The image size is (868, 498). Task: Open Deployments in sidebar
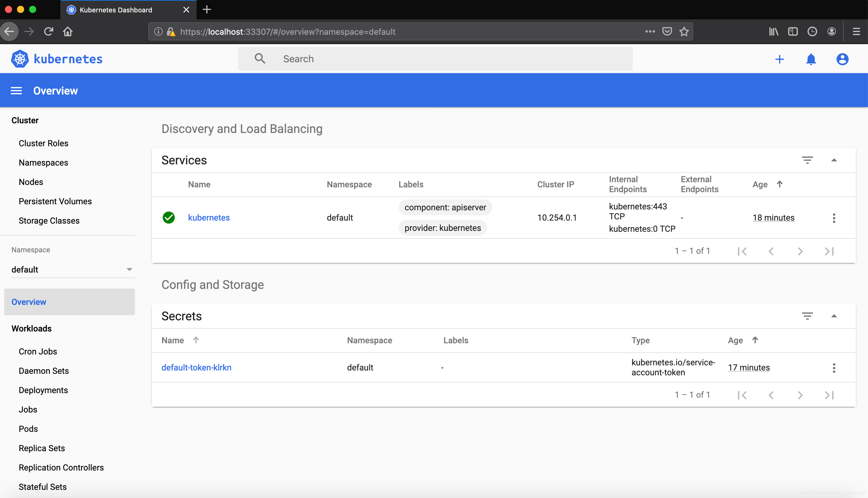[43, 390]
